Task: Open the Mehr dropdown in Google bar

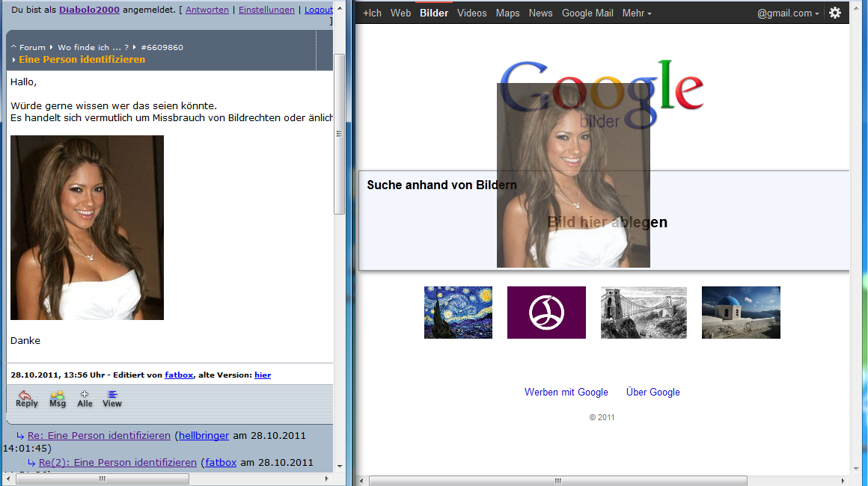Action: (x=637, y=13)
